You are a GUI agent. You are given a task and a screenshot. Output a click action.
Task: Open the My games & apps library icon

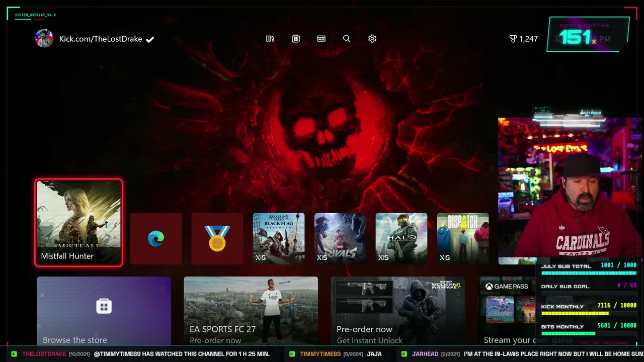(x=270, y=39)
